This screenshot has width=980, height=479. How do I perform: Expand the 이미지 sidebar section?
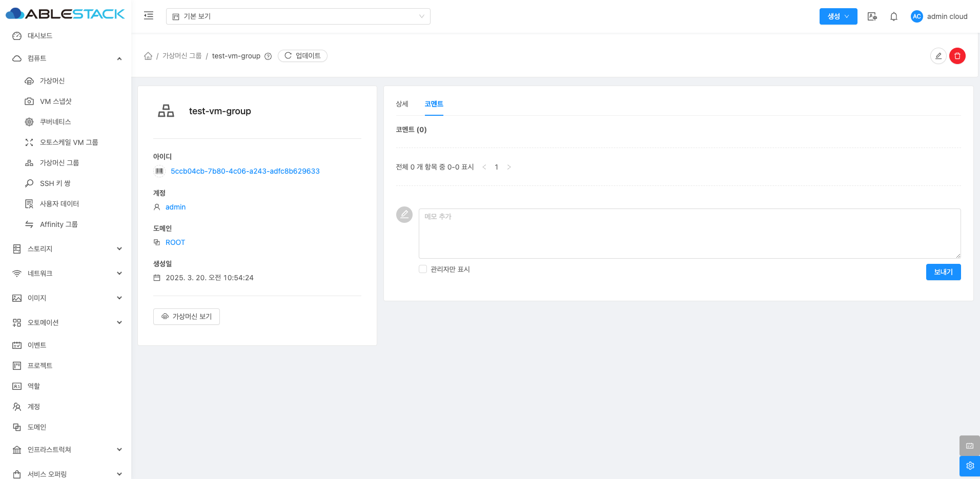pos(66,298)
